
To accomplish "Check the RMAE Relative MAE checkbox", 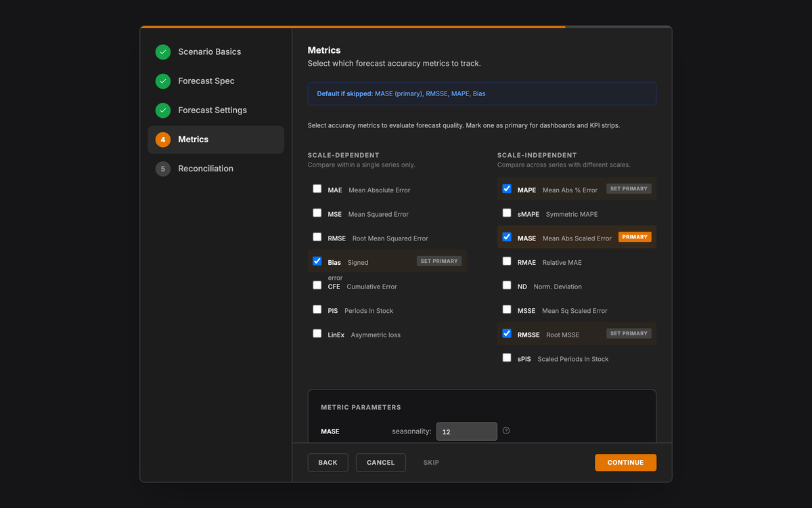I will pos(507,261).
